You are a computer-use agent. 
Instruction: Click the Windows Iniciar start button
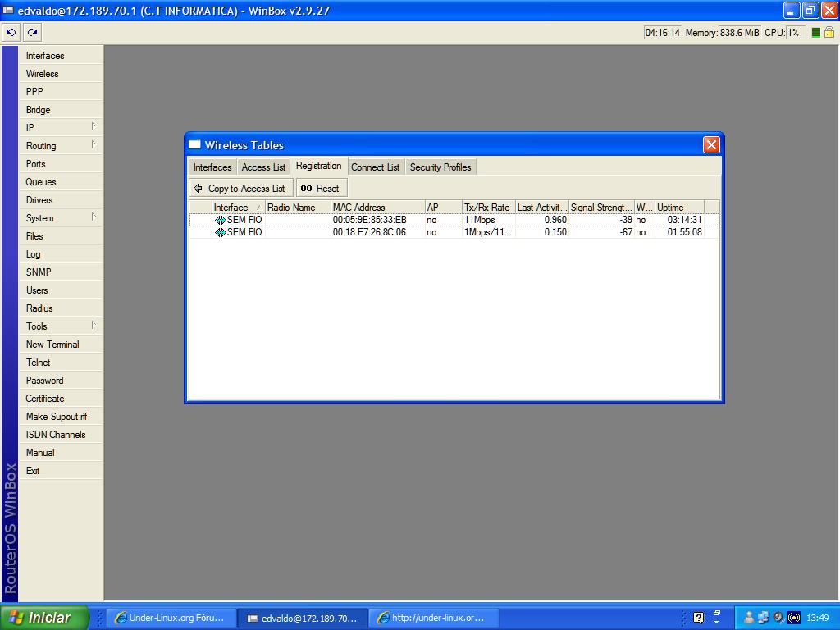[x=44, y=618]
